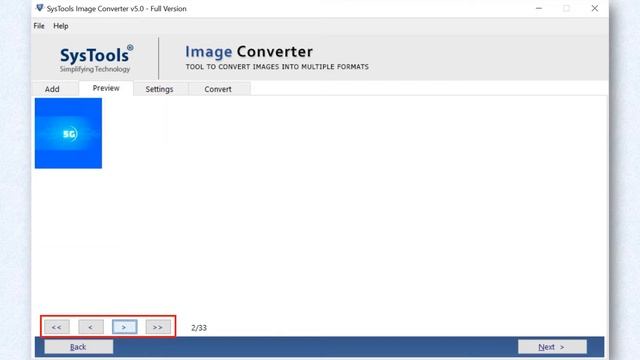Select the 5G image thumbnail
640x360 pixels.
pyautogui.click(x=68, y=133)
